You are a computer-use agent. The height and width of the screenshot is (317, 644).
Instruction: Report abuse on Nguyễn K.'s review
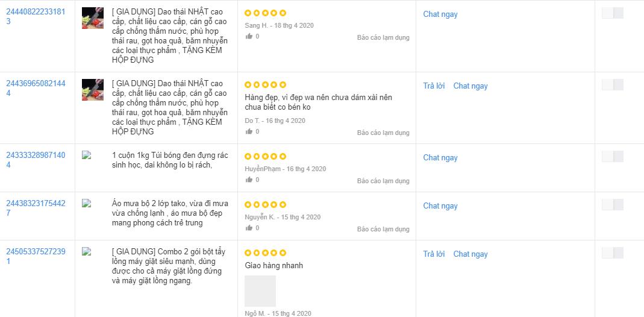(383, 229)
